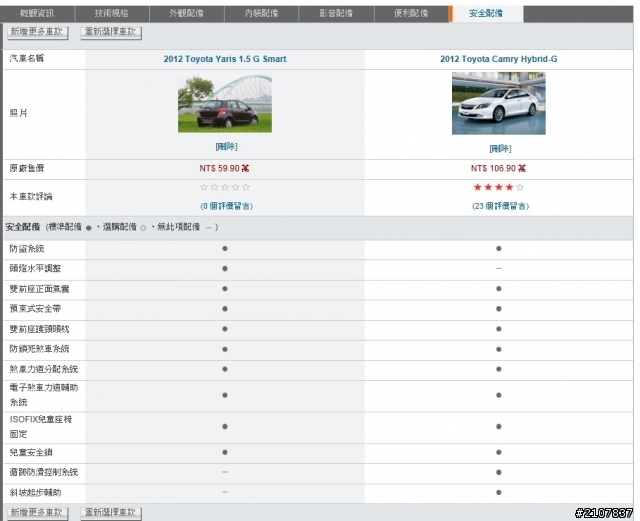Click the 防盜系統 row label

(27, 249)
